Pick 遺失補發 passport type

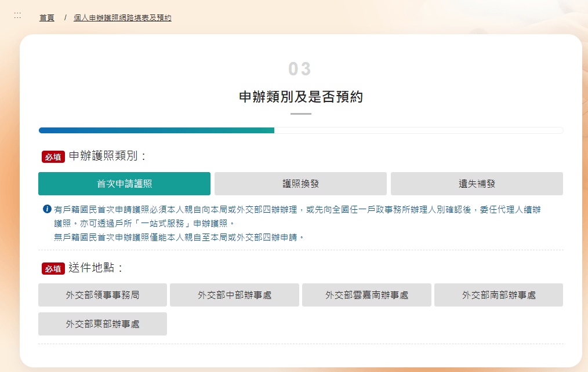coord(477,184)
